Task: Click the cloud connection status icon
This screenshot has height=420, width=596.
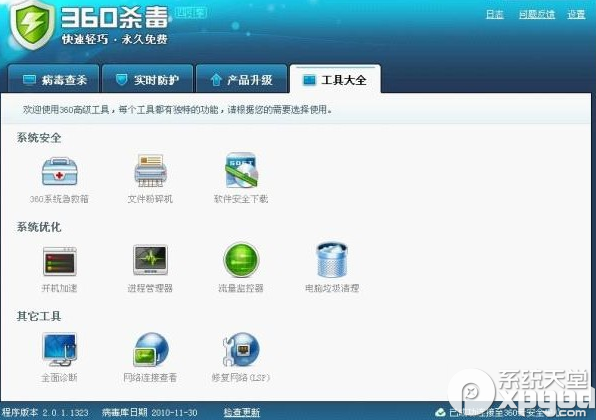Action: tap(441, 412)
